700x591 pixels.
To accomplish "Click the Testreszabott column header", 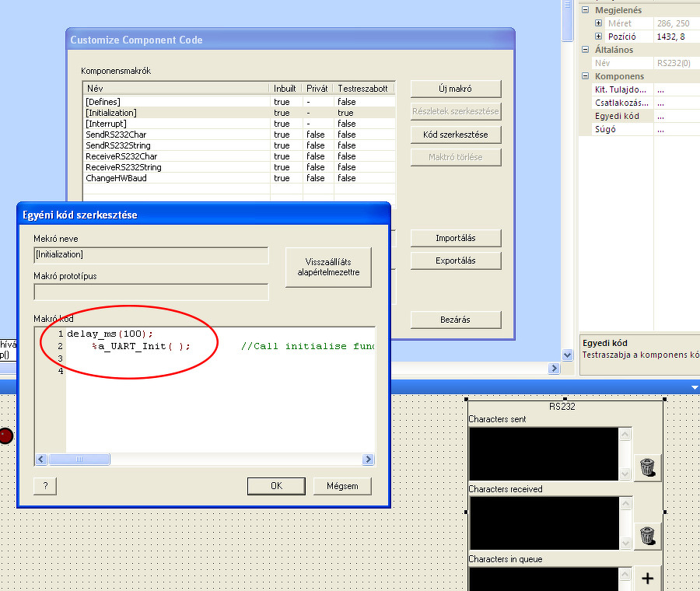I will click(363, 89).
